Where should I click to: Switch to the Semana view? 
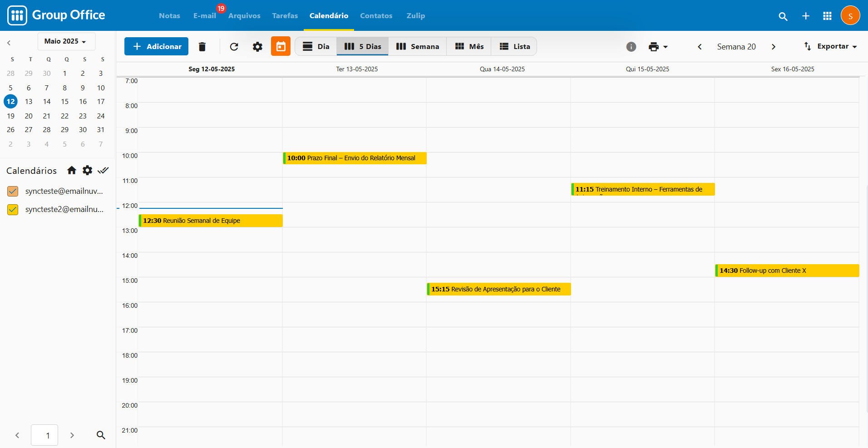coord(417,47)
